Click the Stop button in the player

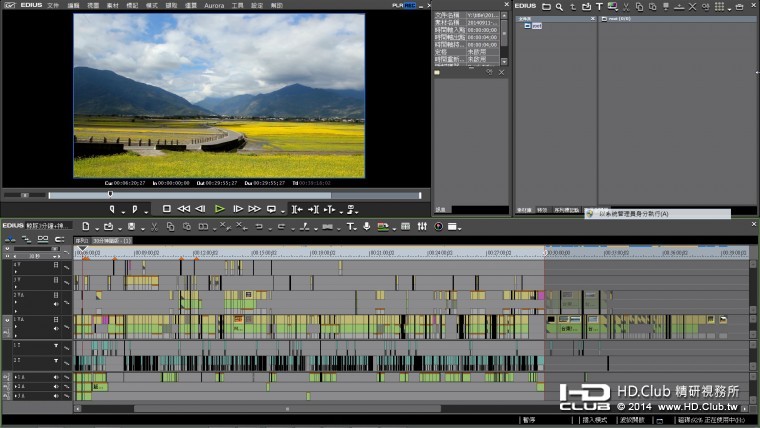(167, 209)
